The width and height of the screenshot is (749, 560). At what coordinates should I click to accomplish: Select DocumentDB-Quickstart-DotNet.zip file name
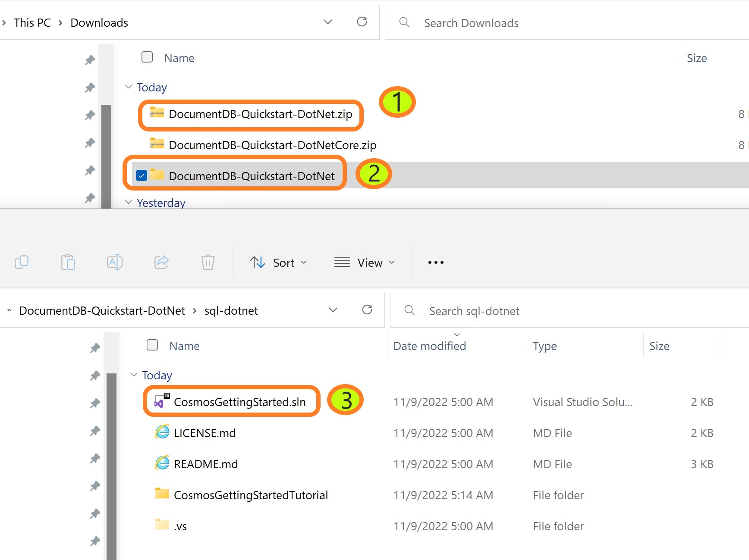point(261,114)
